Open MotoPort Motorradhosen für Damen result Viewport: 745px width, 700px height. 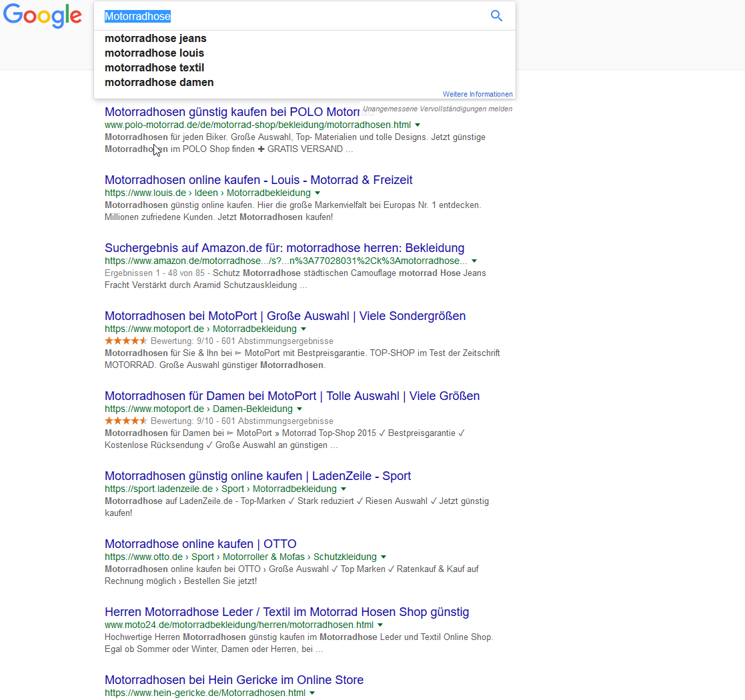click(292, 396)
